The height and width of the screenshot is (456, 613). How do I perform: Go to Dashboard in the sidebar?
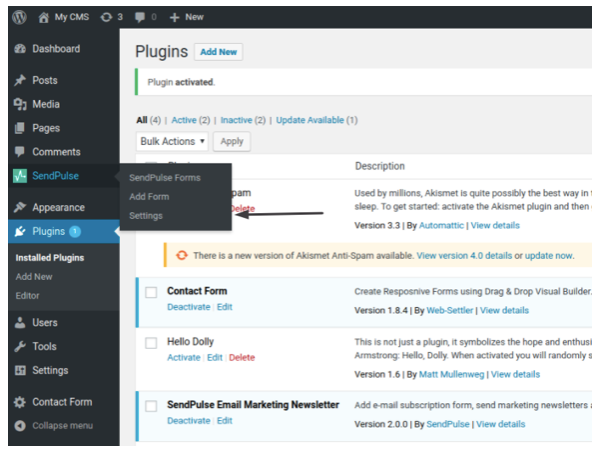(x=56, y=48)
